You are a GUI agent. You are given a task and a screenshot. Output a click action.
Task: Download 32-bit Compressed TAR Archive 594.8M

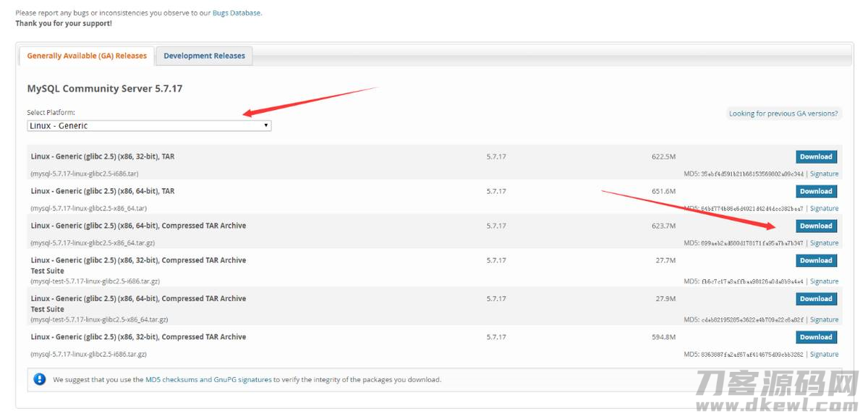coord(816,337)
